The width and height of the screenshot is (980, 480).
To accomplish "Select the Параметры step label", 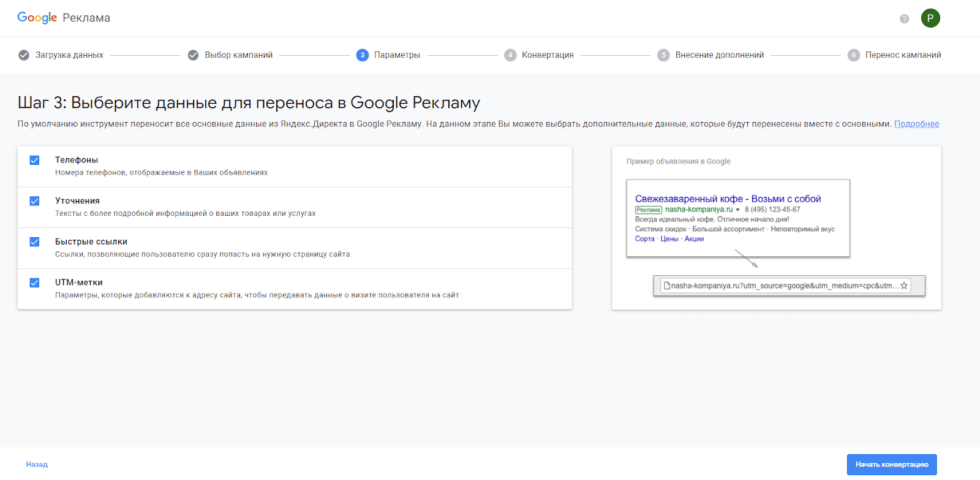I will click(x=397, y=55).
